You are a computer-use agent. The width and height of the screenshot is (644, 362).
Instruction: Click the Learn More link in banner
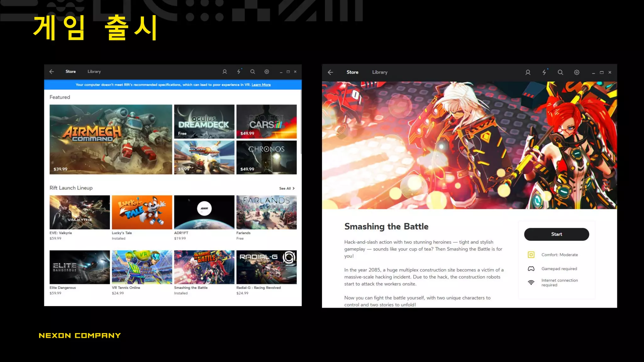[261, 85]
